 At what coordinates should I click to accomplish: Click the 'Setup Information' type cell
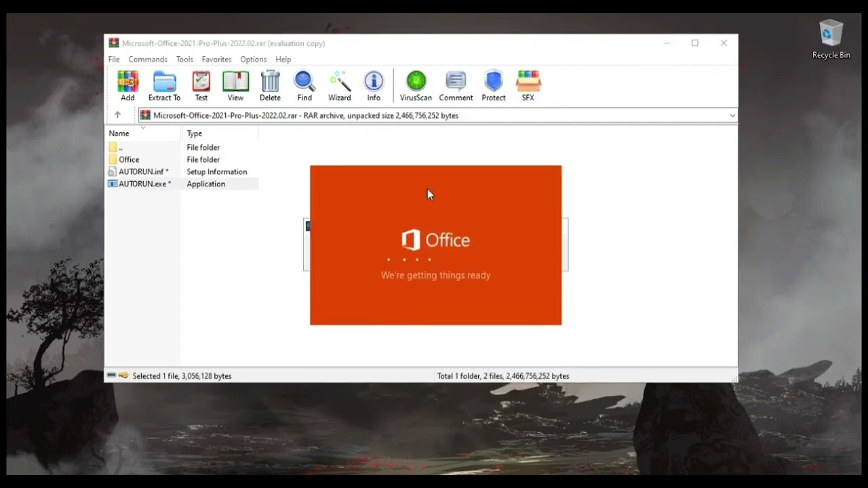(x=217, y=171)
